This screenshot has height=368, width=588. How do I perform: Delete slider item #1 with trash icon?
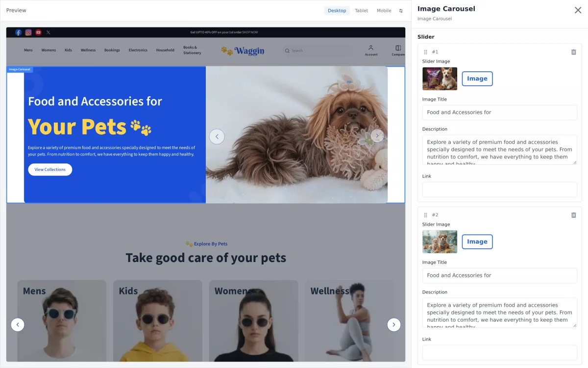574,52
